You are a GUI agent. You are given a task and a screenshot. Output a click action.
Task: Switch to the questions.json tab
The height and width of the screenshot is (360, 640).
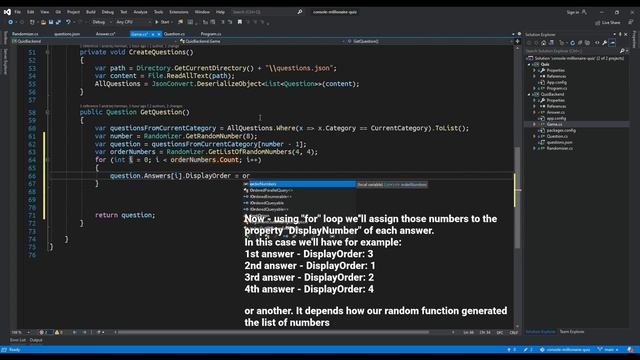pos(67,34)
